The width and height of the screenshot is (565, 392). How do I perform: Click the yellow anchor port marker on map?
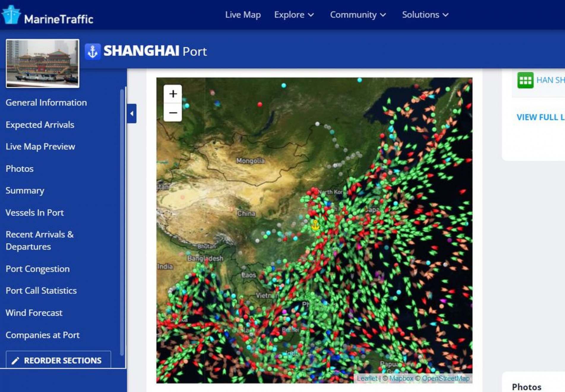point(315,225)
